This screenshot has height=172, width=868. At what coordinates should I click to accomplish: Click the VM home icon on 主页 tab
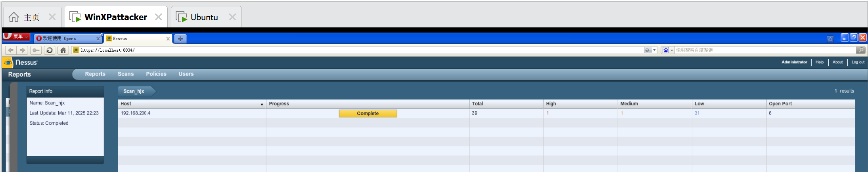click(x=14, y=17)
